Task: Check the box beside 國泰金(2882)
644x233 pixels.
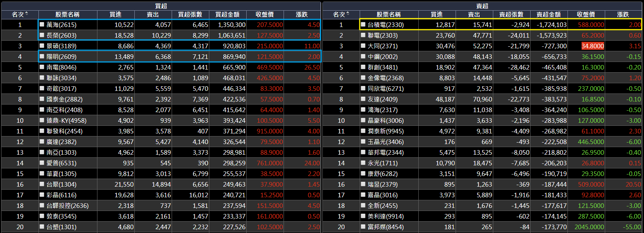Action: (42, 99)
